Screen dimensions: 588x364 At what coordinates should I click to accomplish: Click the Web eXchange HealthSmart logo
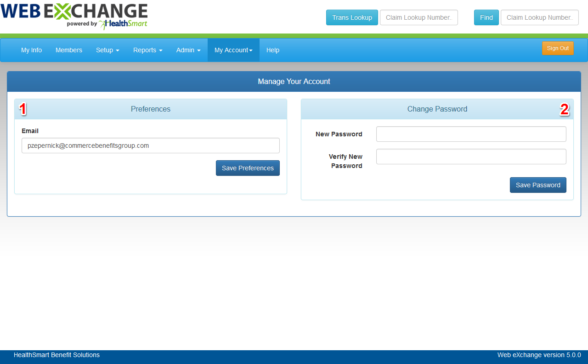(x=74, y=16)
